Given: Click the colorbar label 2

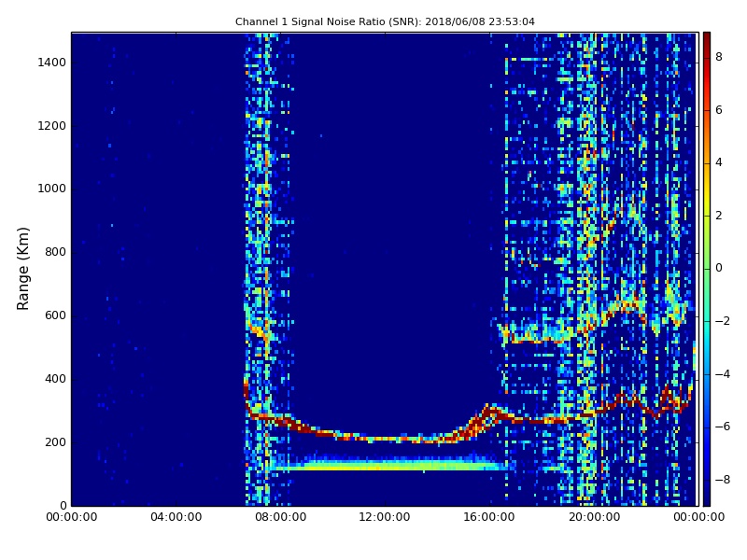Looking at the screenshot, I should [x=719, y=216].
